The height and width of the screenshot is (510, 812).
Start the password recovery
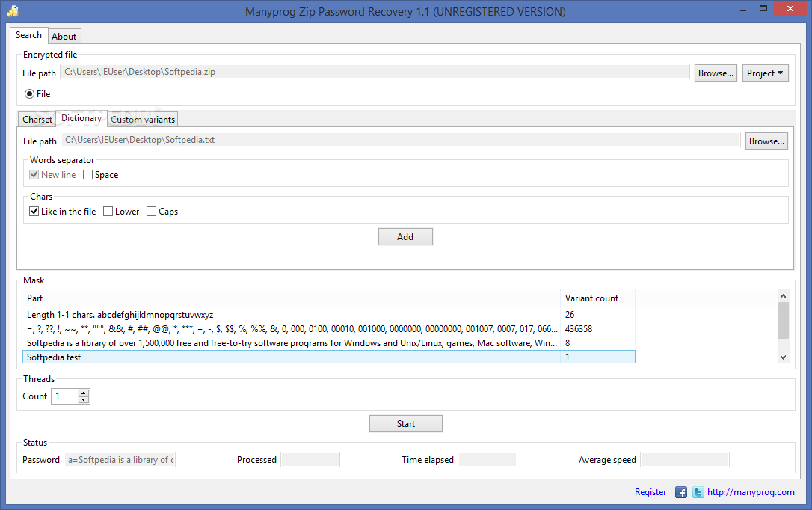[406, 423]
